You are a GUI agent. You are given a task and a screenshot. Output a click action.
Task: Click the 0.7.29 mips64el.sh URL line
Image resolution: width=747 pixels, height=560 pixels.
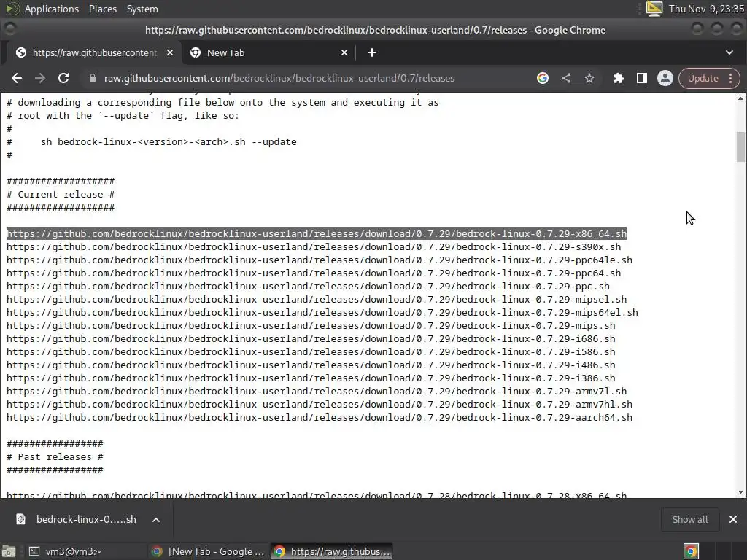tap(322, 312)
